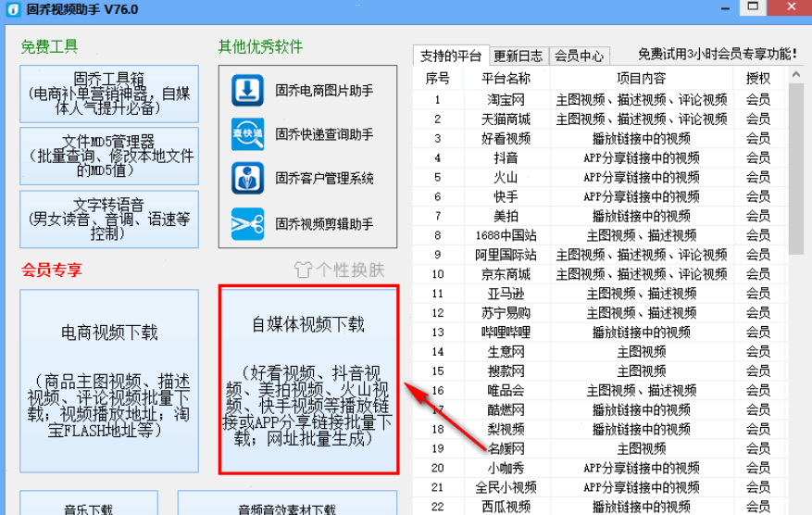Click the app logo icon in title bar
812x515 pixels.
[13, 9]
